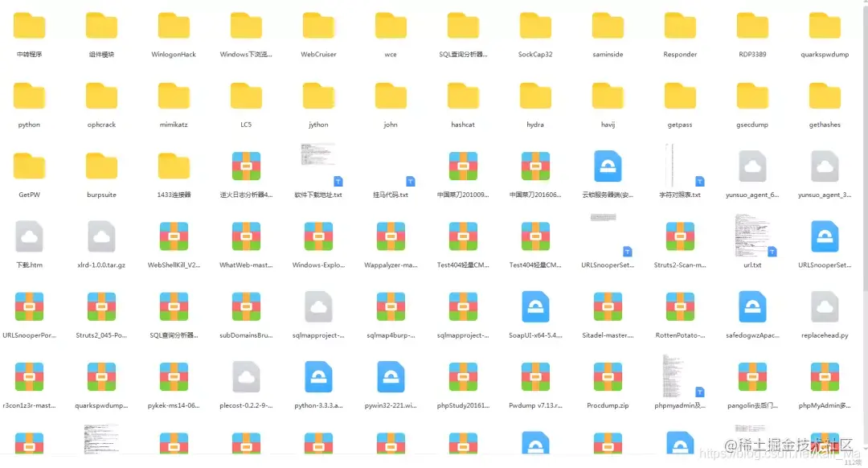The height and width of the screenshot is (468, 868).
Task: Open the Responder folder
Action: point(680,26)
